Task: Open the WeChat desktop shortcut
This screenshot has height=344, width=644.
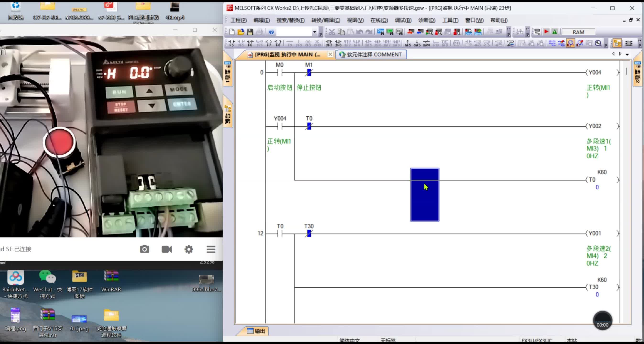Action: click(x=48, y=285)
